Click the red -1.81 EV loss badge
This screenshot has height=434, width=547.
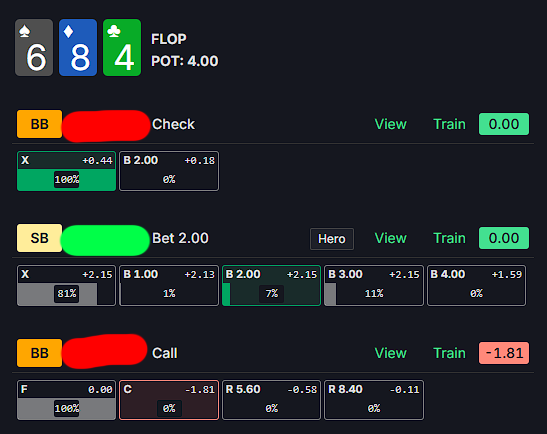[504, 353]
